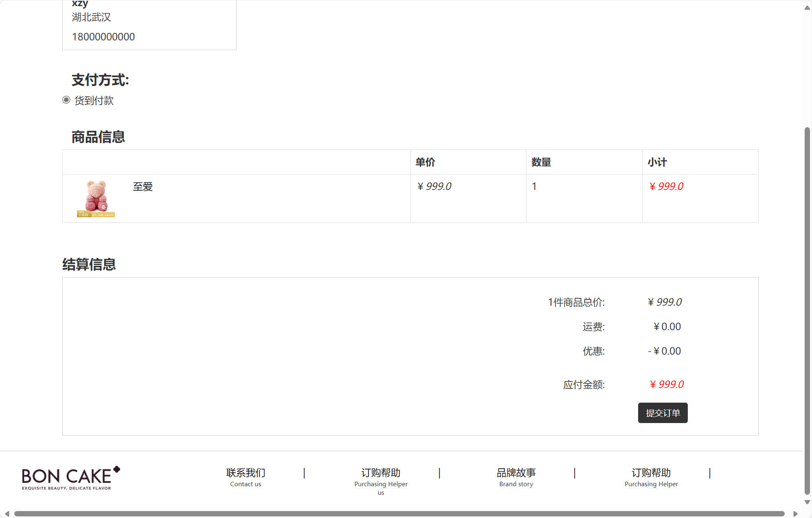Click the 小计 column header
The image size is (812, 518).
(x=657, y=162)
